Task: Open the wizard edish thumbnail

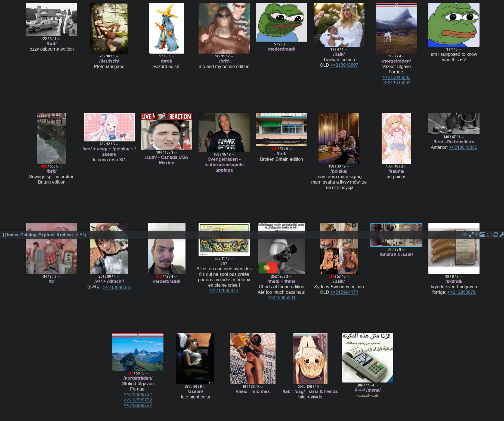Action: 166,28
